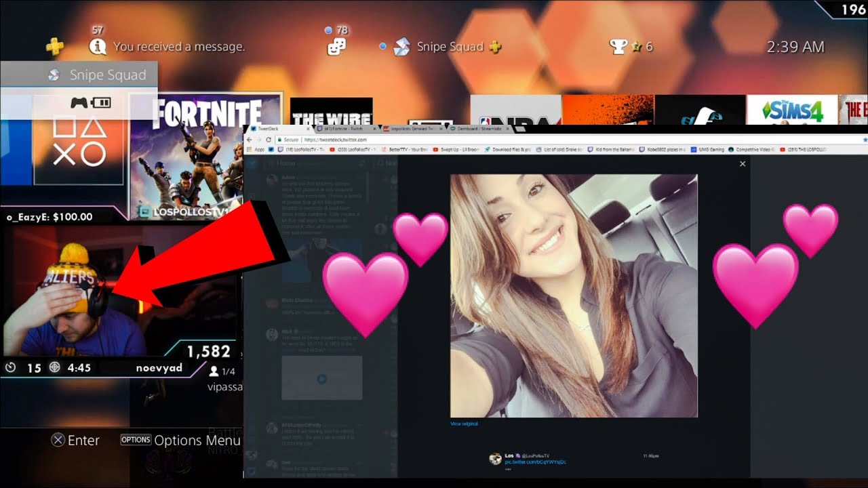Read the 'You received a message' notification
868x488 pixels.
179,47
